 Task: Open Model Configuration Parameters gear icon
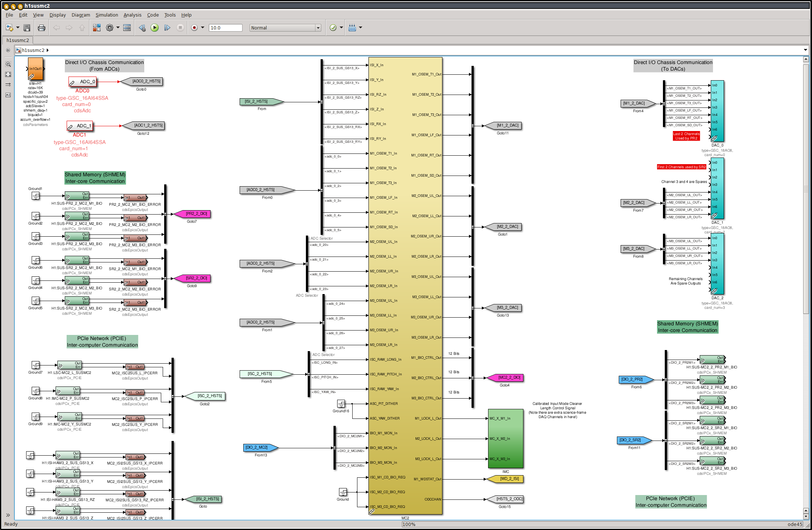point(110,28)
